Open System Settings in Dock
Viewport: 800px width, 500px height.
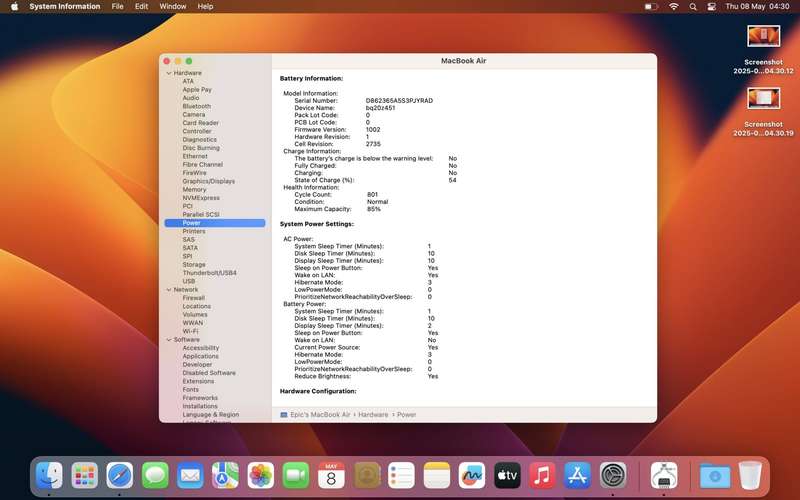click(x=613, y=476)
